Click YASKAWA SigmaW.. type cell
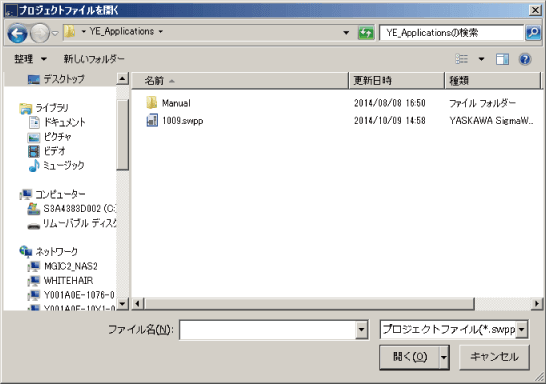The image size is (546, 384). (491, 120)
